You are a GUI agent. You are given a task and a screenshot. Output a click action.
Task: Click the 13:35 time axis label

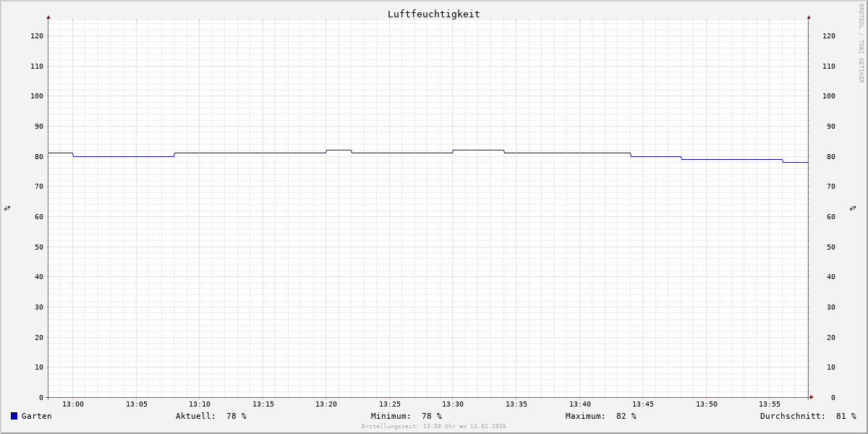516,404
